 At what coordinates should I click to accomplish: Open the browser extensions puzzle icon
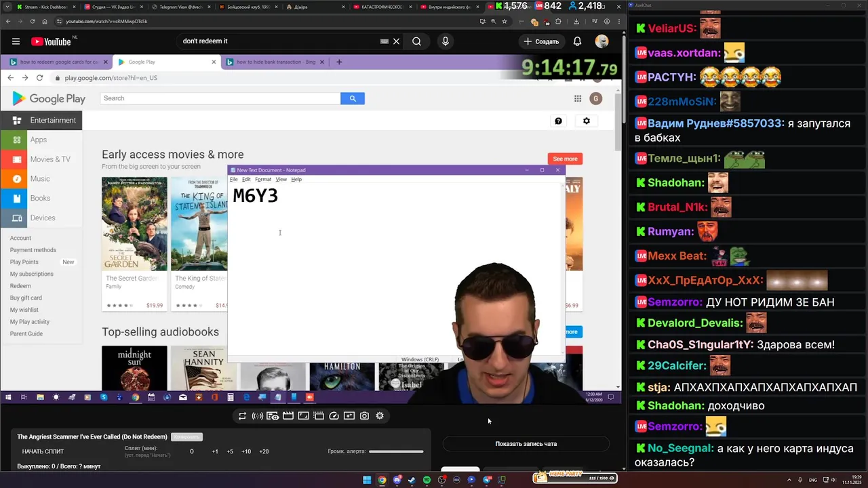(557, 21)
